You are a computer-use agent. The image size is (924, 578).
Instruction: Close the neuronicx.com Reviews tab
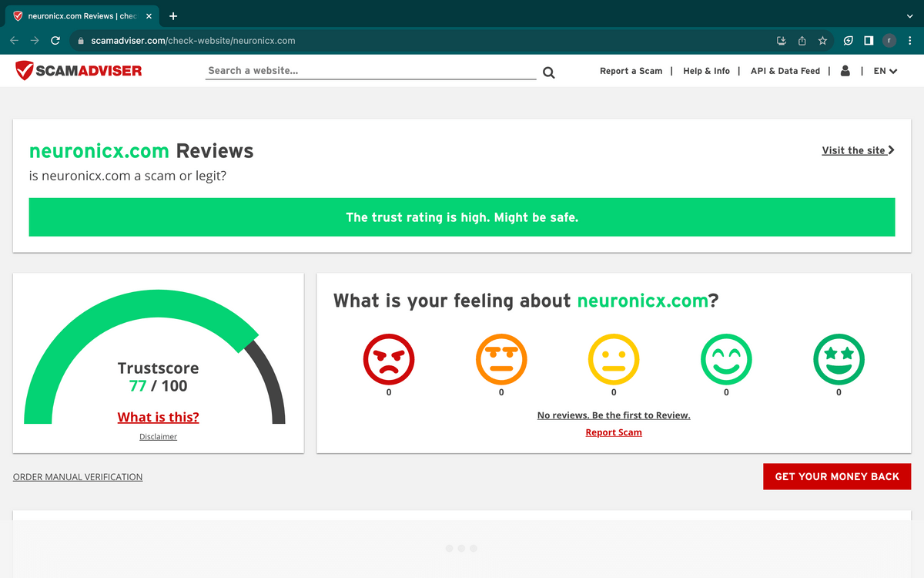tap(149, 16)
